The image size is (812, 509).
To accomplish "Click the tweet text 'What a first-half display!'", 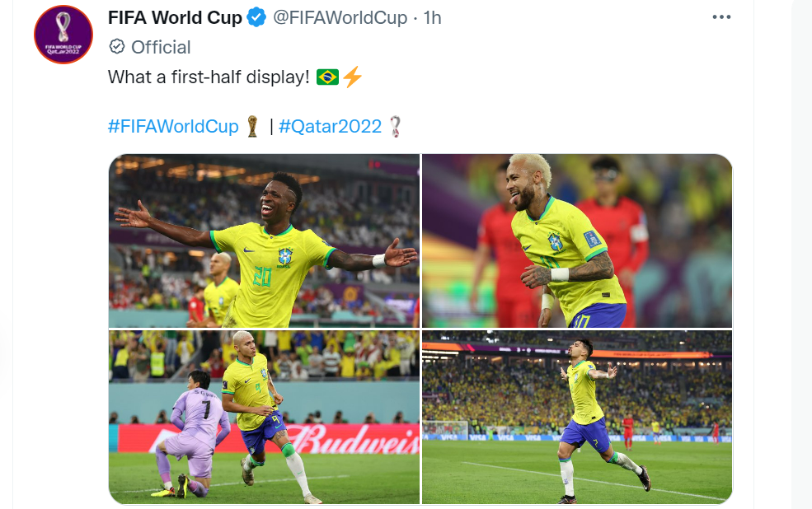I will [x=209, y=77].
